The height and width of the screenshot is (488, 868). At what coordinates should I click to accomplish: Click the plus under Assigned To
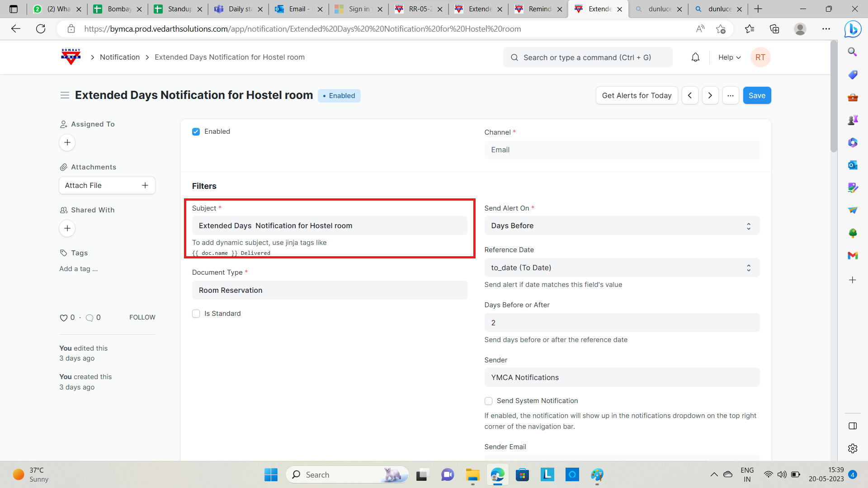click(67, 143)
